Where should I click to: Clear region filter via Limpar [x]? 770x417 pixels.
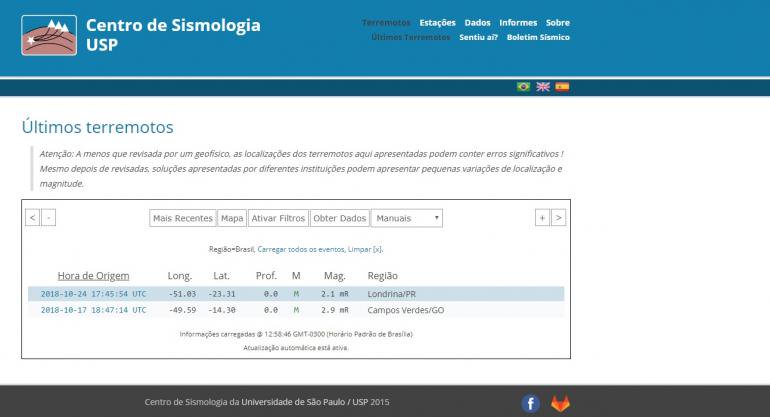tap(365, 249)
